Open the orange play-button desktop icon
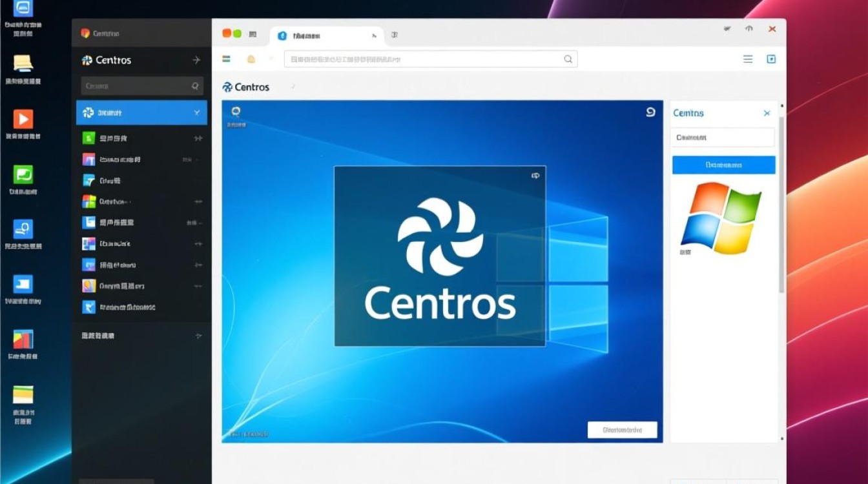Viewport: 868px width, 484px height. tap(23, 119)
